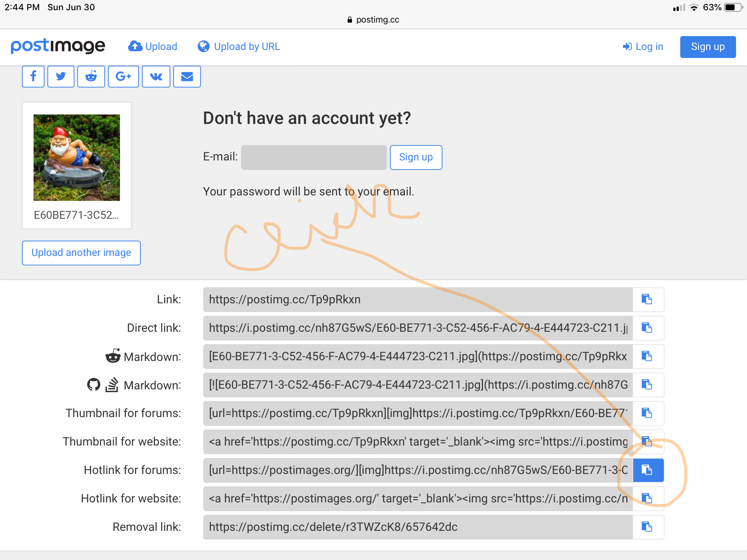Share image by email icon
Image resolution: width=747 pixels, height=560 pixels.
click(x=187, y=77)
